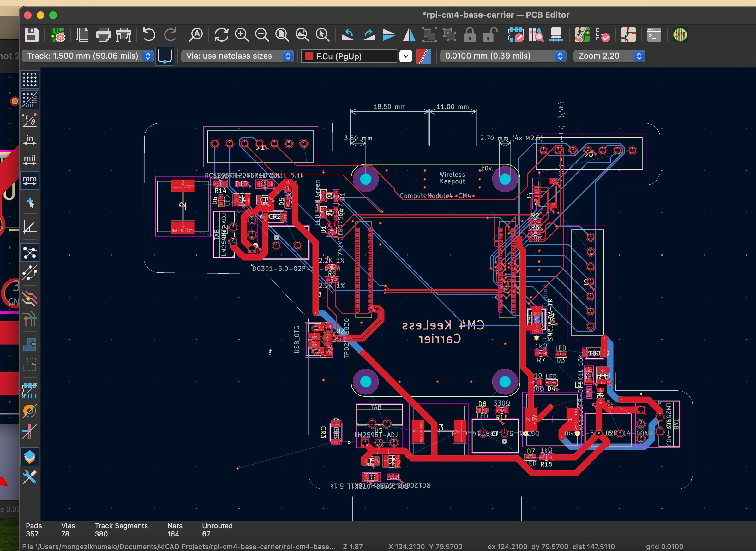The height and width of the screenshot is (551, 756).
Task: Toggle track outline mode
Action: point(30,431)
